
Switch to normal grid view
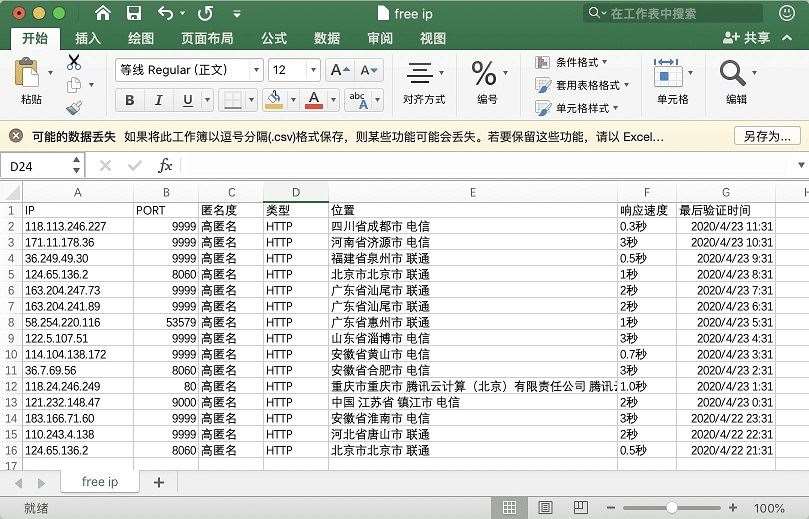509,508
